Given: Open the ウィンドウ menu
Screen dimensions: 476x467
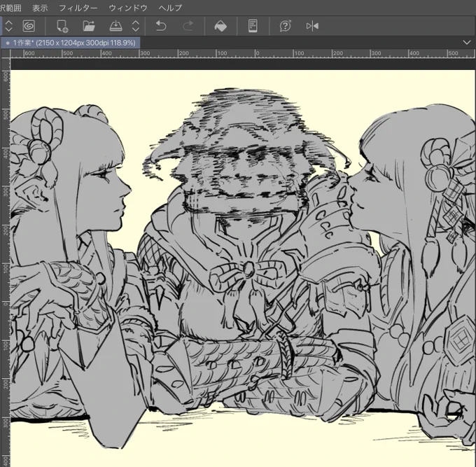Looking at the screenshot, I should (x=128, y=8).
